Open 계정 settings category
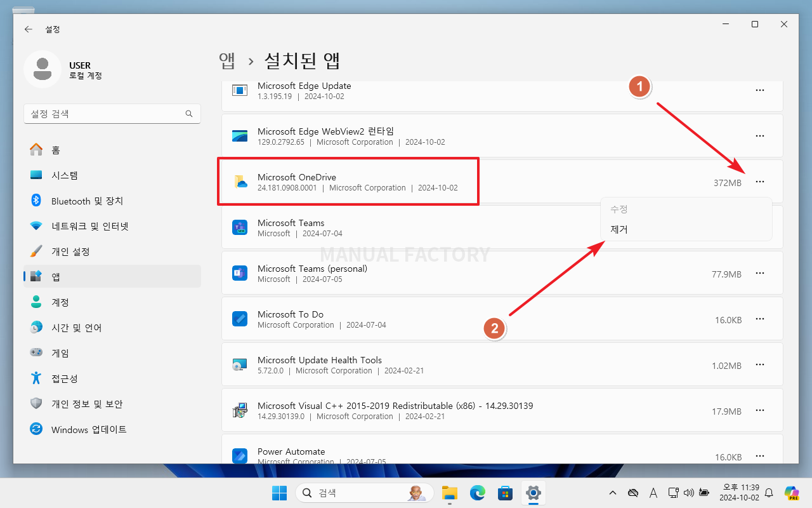This screenshot has width=812, height=508. click(x=112, y=302)
